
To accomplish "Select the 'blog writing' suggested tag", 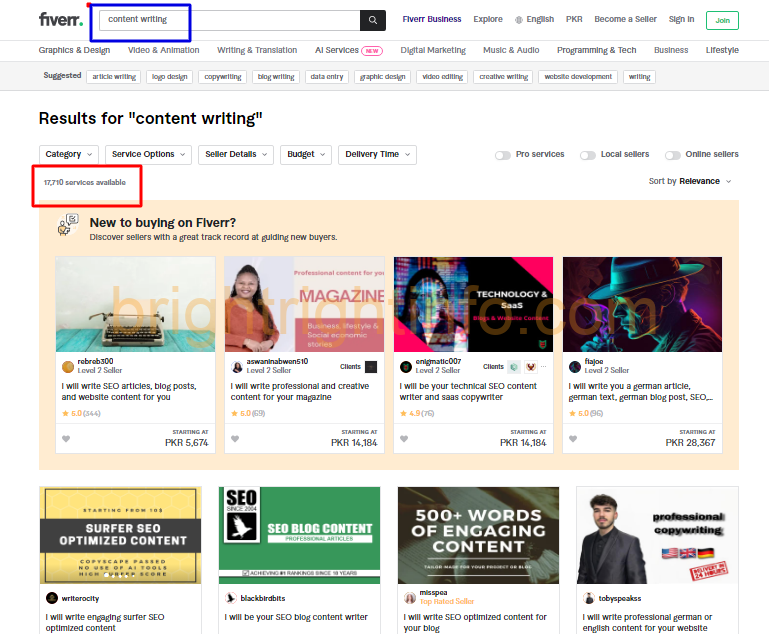I will coord(276,77).
